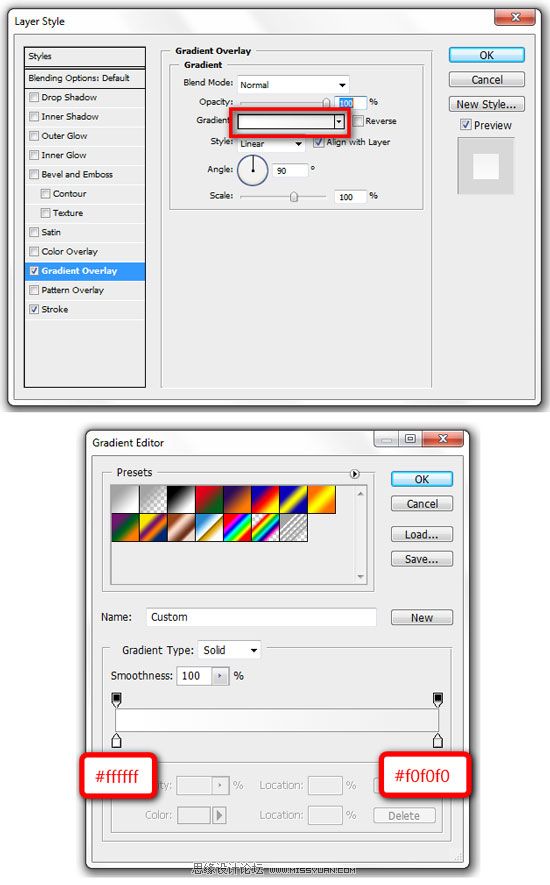Enable the Texture checkbox
This screenshot has height=885, width=550.
coord(46,213)
